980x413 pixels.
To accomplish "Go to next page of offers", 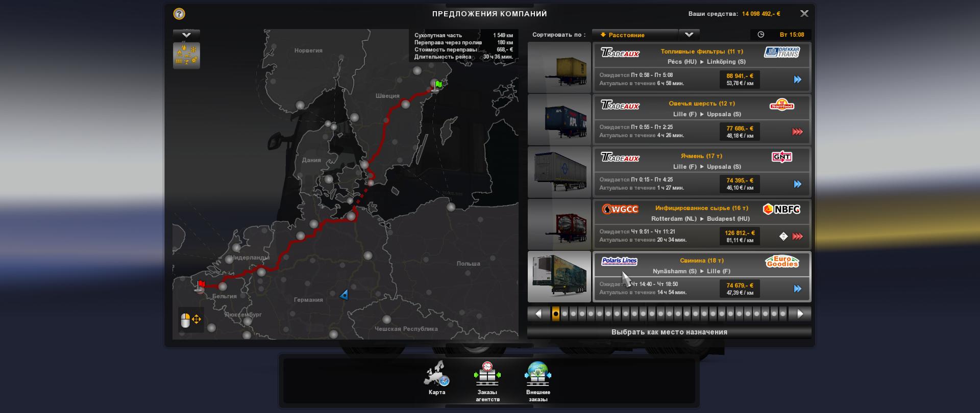I will [800, 314].
